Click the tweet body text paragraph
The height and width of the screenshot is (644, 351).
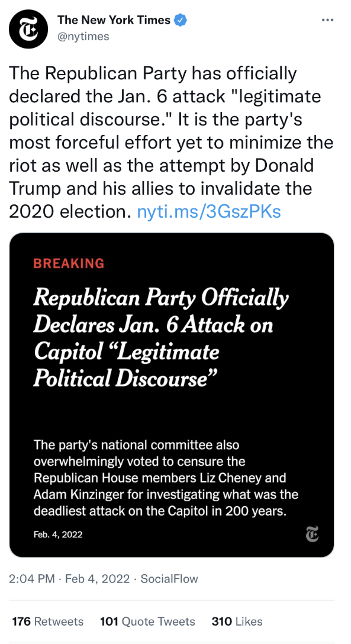(171, 143)
